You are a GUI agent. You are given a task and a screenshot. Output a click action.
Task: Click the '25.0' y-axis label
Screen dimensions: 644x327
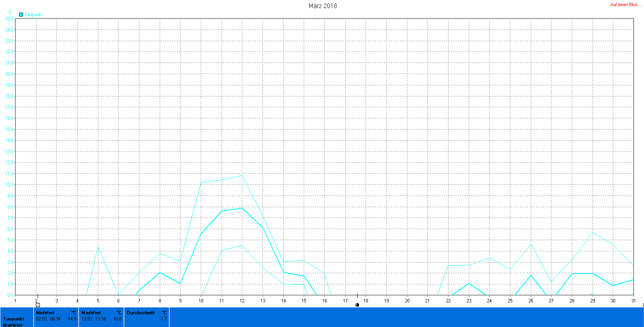click(x=9, y=18)
